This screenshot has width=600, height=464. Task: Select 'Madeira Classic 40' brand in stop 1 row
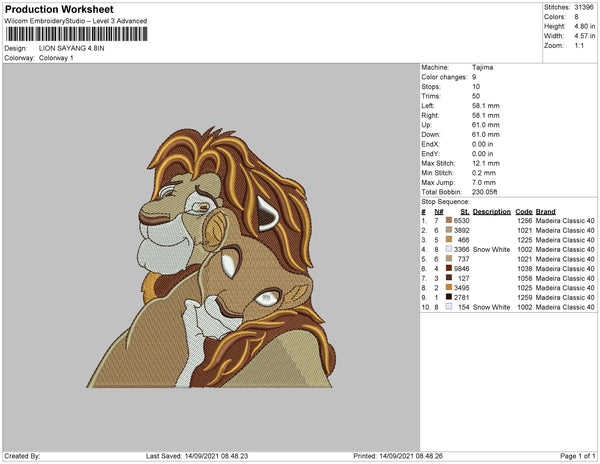(565, 221)
